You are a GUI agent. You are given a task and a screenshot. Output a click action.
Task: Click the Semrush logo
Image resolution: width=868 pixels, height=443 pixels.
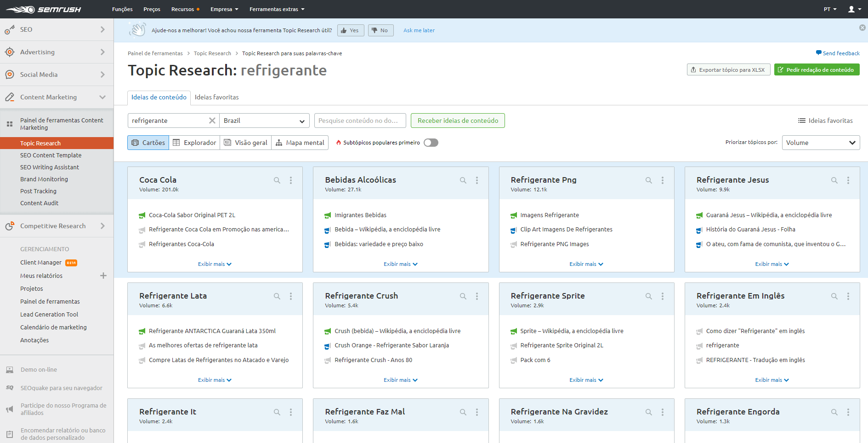pos(43,9)
